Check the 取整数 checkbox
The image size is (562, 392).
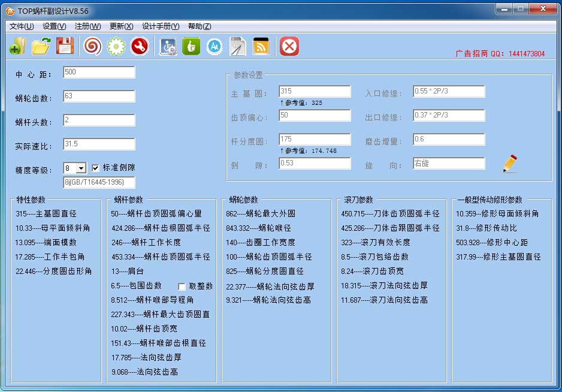182,287
